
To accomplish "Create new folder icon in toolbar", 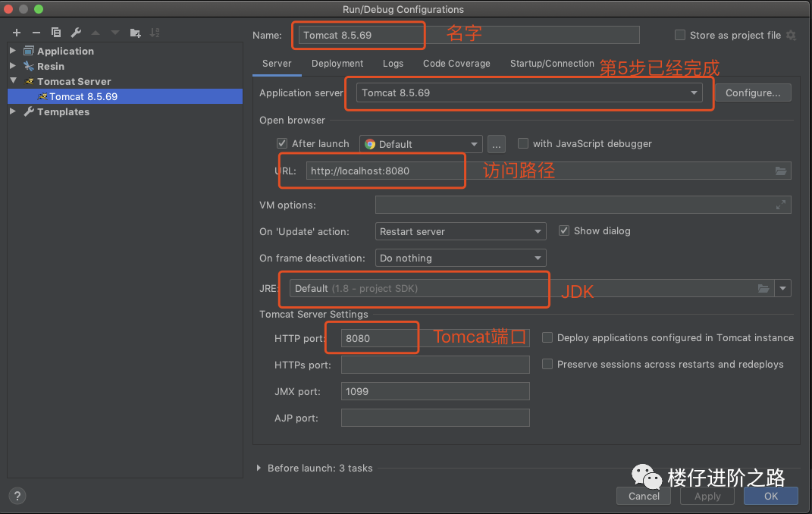I will click(135, 33).
